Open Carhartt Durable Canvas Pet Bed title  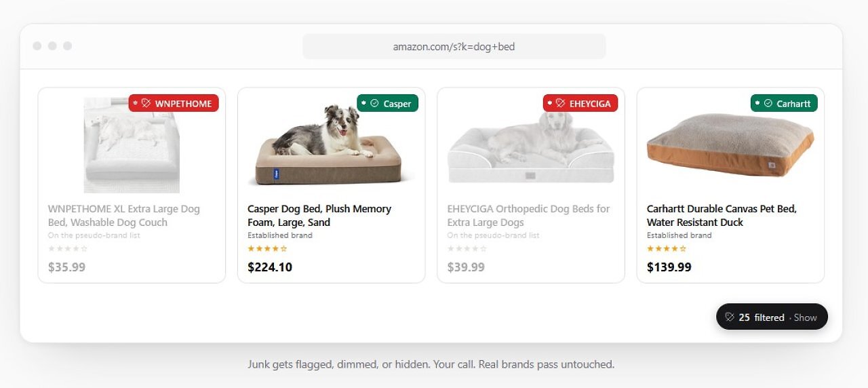click(x=722, y=216)
